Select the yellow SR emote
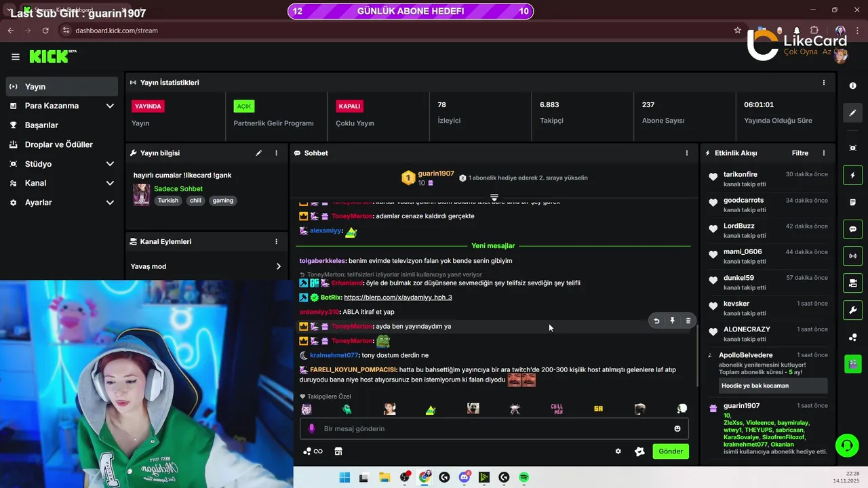This screenshot has height=488, width=868. (x=598, y=409)
